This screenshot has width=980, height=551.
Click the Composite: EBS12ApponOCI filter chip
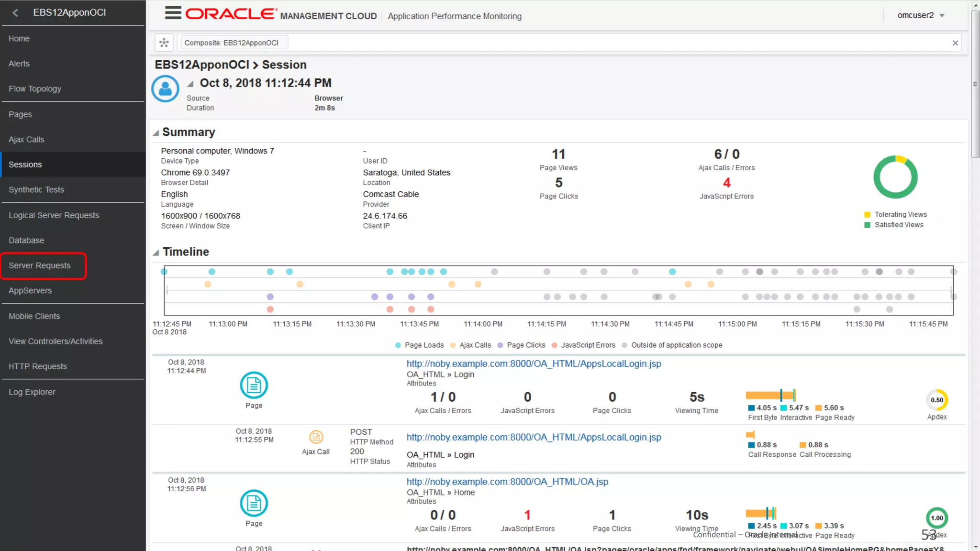234,43
